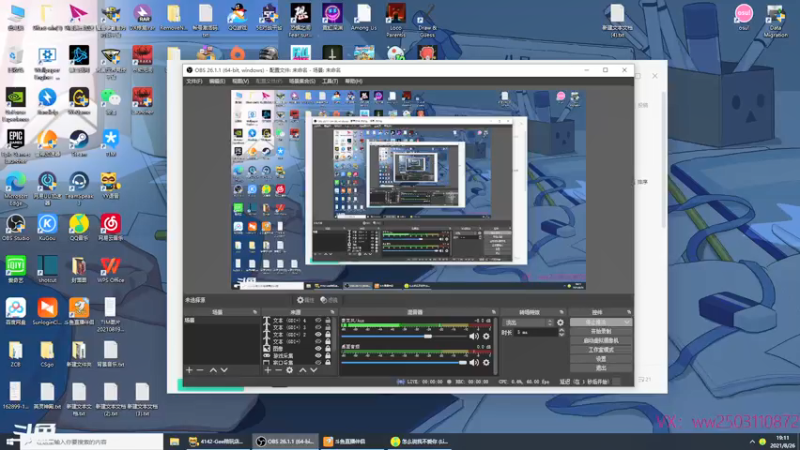Move selected source up in Sources panel
Image resolution: width=800 pixels, height=450 pixels.
point(303,370)
